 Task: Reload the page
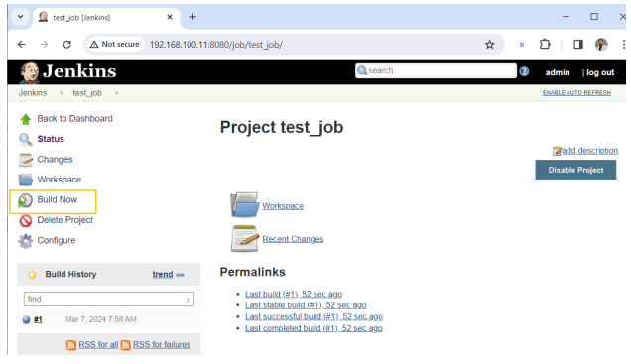click(x=66, y=45)
